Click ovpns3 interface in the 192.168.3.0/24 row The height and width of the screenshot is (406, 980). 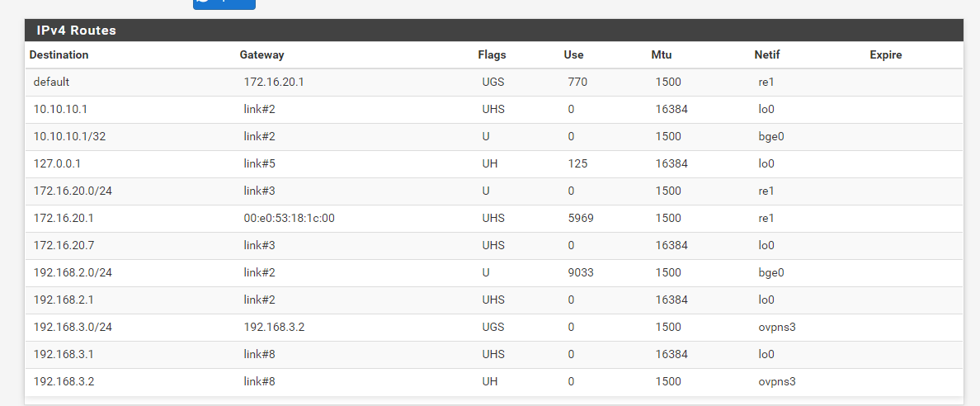pyautogui.click(x=777, y=327)
